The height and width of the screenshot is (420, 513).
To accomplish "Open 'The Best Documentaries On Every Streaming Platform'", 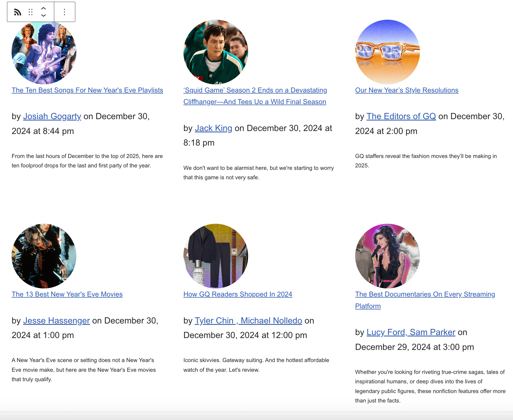I will [x=425, y=294].
